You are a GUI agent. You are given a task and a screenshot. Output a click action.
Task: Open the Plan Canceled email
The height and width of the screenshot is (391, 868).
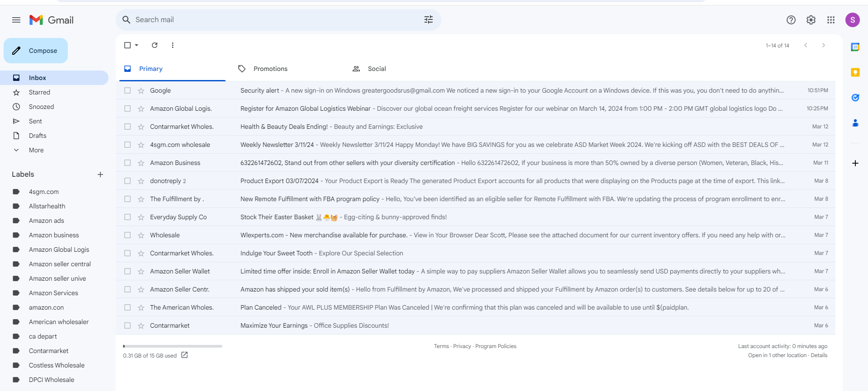[x=476, y=307]
